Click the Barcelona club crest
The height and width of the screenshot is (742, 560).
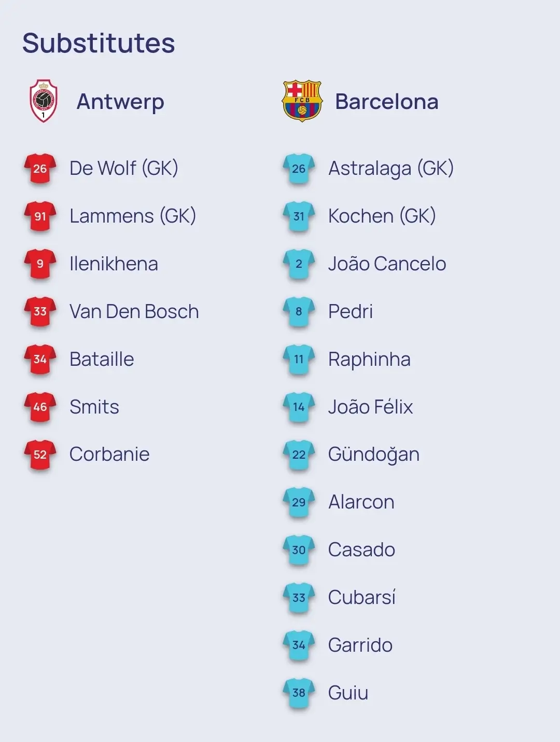click(302, 101)
